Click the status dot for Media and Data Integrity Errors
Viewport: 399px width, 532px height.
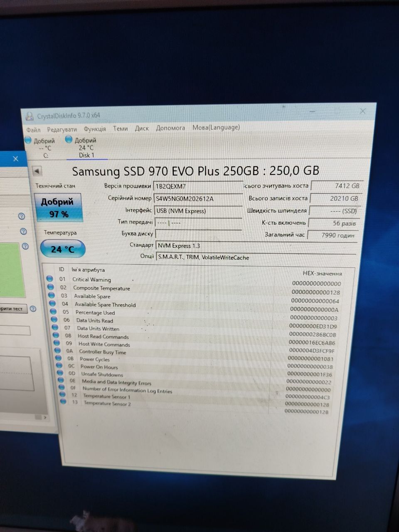coord(61,380)
